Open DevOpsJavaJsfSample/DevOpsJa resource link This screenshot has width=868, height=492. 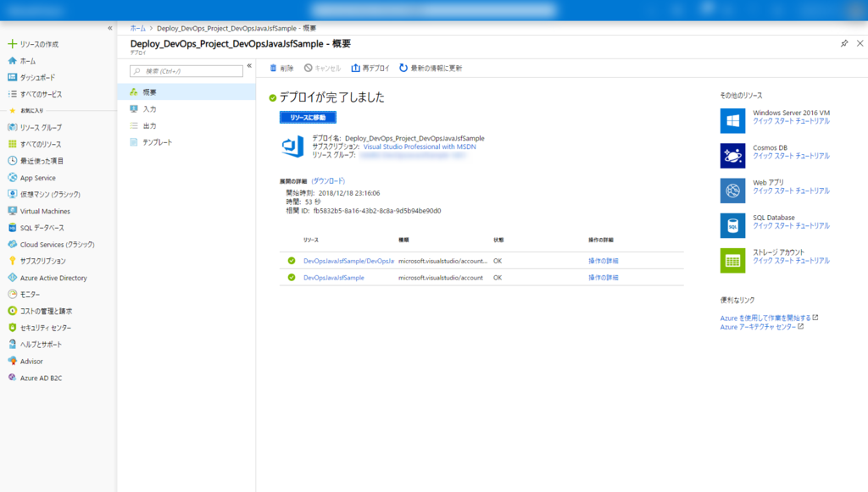348,261
